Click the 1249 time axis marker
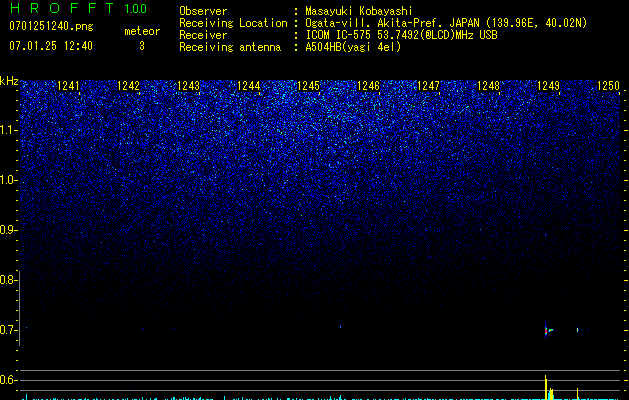The width and height of the screenshot is (629, 400). click(548, 85)
